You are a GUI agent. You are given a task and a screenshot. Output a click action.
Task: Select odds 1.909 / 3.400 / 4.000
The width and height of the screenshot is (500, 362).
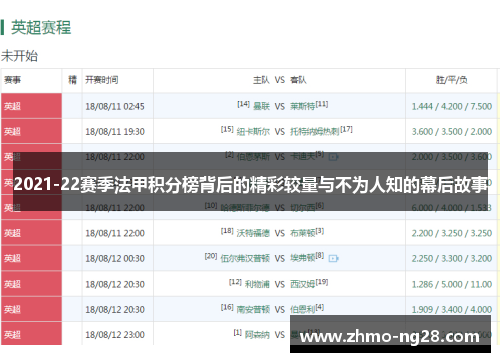[x=452, y=310]
